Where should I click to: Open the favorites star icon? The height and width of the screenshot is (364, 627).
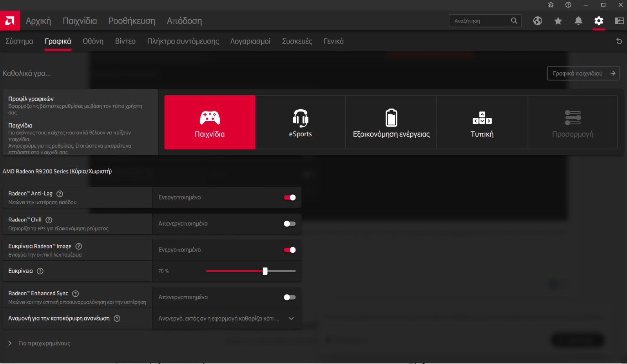558,21
